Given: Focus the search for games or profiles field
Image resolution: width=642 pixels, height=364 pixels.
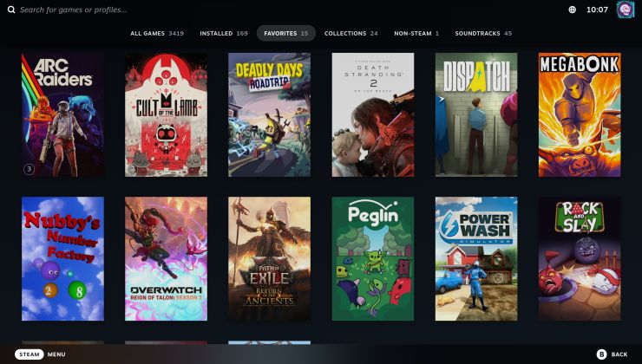Looking at the screenshot, I should pyautogui.click(x=74, y=10).
